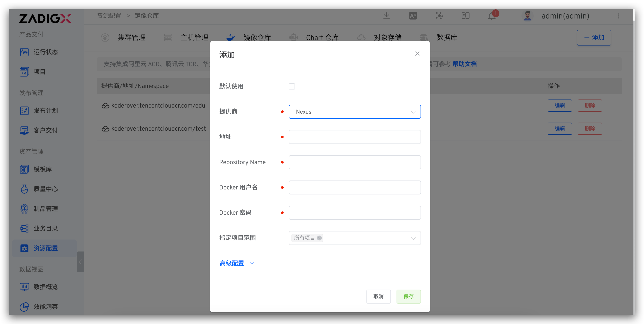
Task: Open 运行状态 in the sidebar
Action: pos(46,52)
